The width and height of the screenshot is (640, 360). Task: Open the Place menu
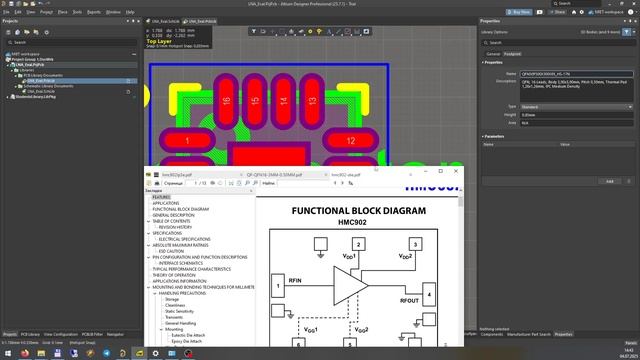(62, 12)
